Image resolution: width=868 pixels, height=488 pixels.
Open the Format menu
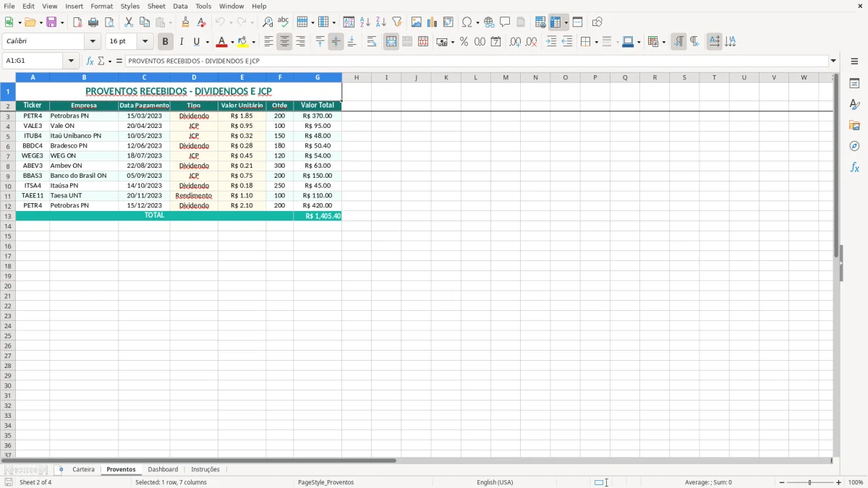pos(102,6)
